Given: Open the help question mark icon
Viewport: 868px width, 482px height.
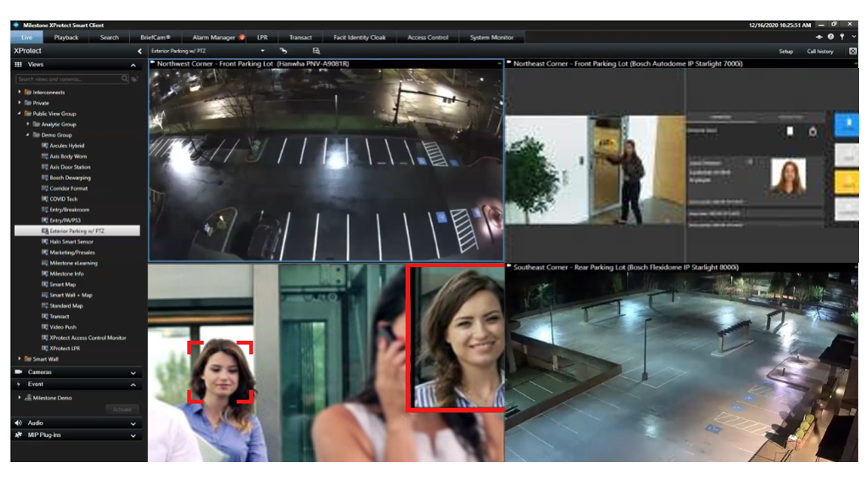Looking at the screenshot, I should pyautogui.click(x=831, y=37).
